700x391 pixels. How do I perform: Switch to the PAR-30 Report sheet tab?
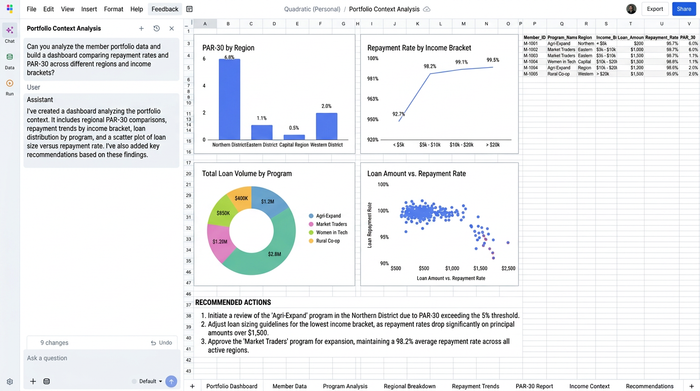coord(534,386)
